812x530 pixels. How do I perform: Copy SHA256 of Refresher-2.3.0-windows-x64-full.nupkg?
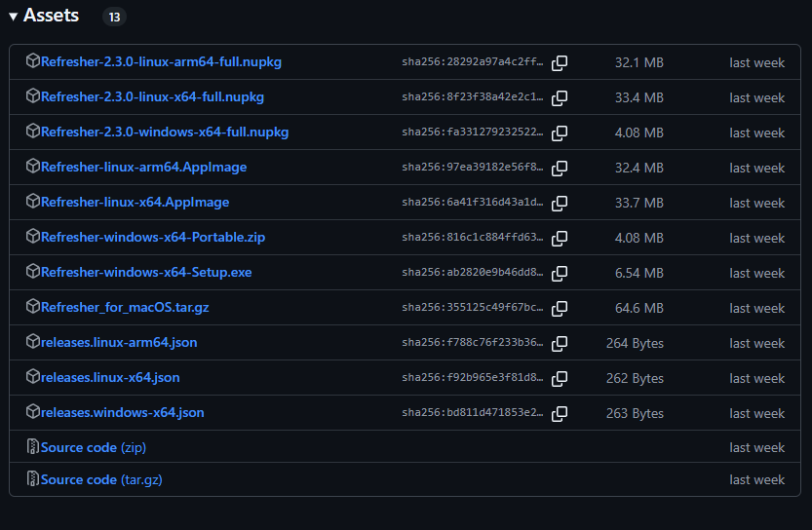pyautogui.click(x=560, y=133)
